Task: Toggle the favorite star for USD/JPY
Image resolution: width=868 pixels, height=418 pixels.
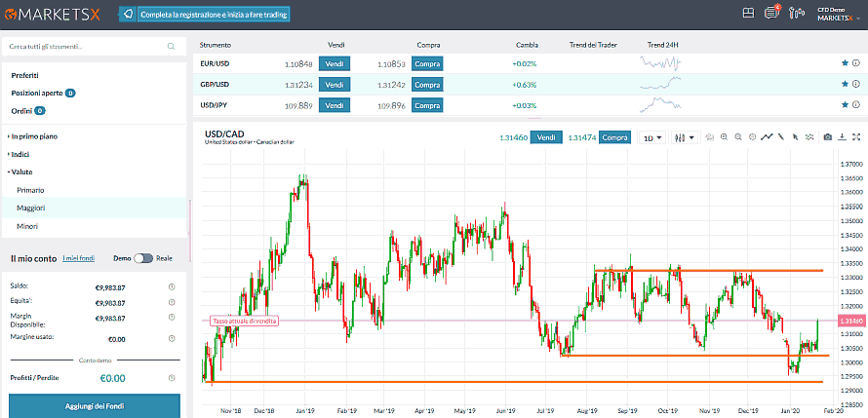Action: coord(845,105)
